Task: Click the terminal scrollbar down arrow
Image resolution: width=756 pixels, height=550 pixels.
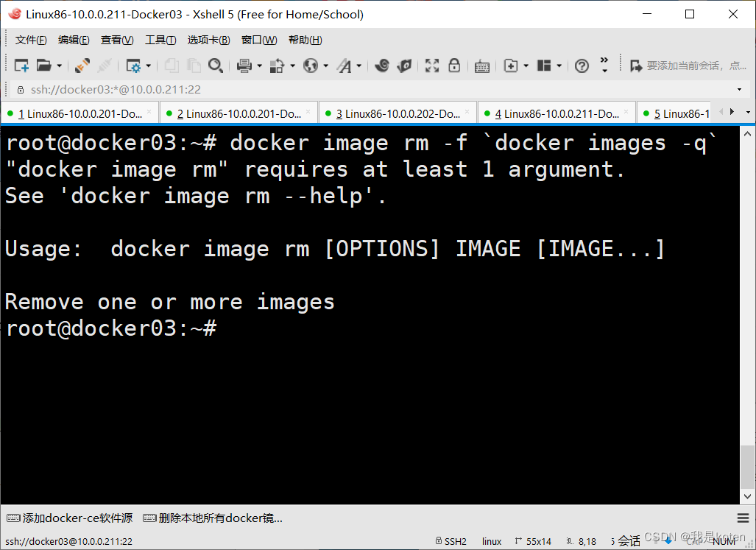Action: tap(747, 496)
